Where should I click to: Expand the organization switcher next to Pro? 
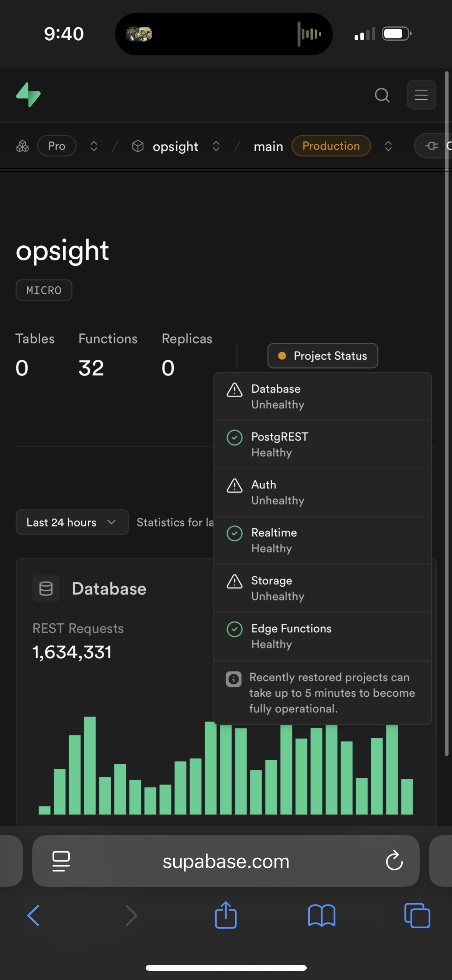[94, 146]
